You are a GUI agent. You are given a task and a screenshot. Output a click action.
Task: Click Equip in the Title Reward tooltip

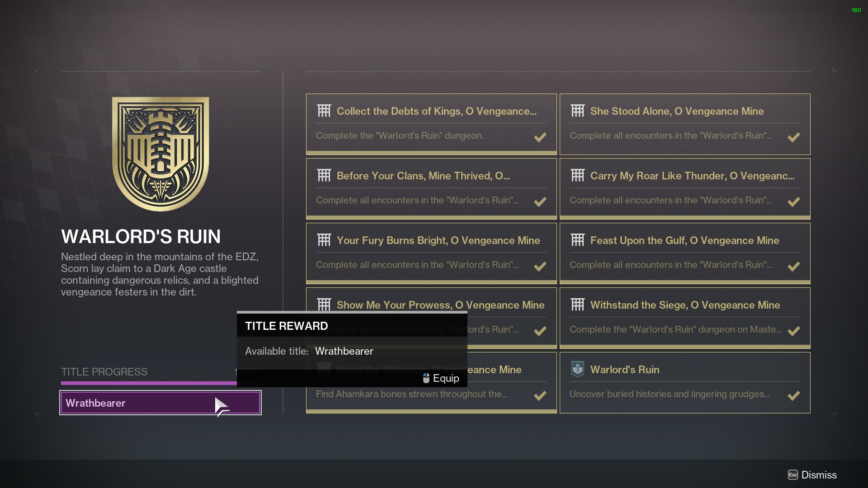441,378
